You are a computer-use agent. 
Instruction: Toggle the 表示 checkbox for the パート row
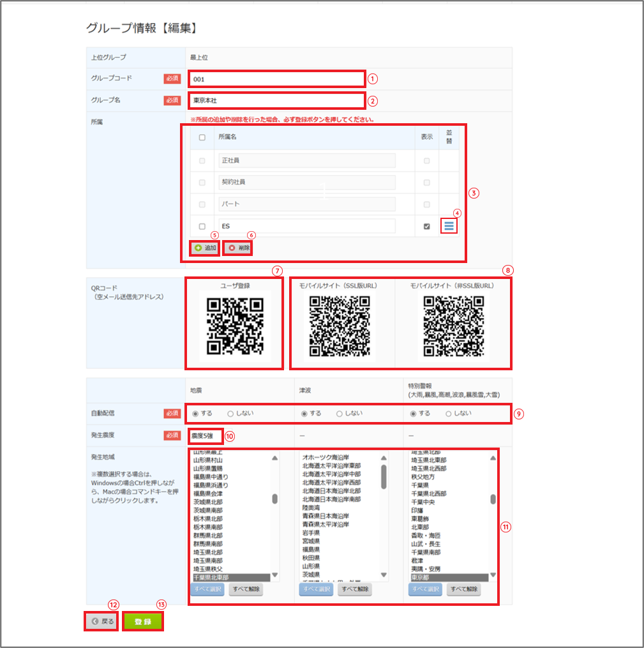point(427,204)
